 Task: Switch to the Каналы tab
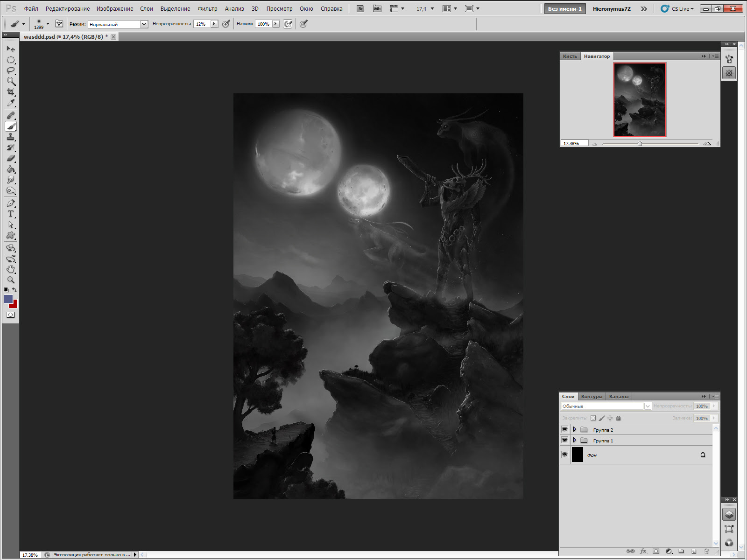click(619, 396)
